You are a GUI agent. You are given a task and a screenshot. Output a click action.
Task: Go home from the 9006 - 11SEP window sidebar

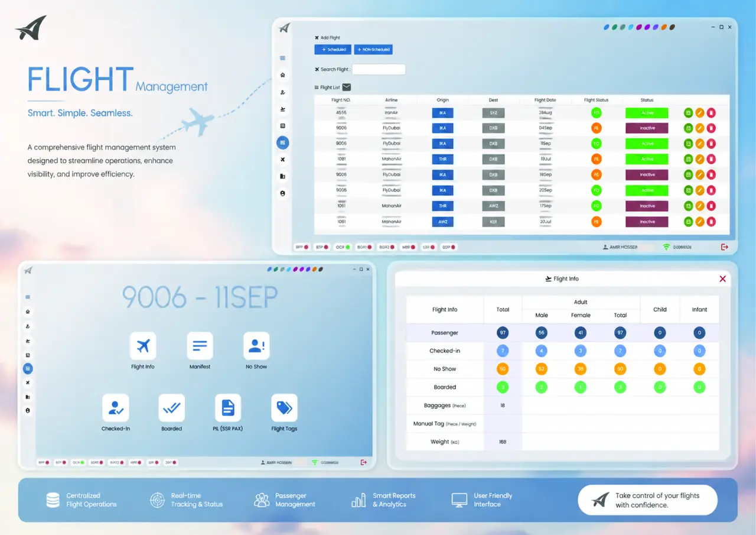coord(28,312)
